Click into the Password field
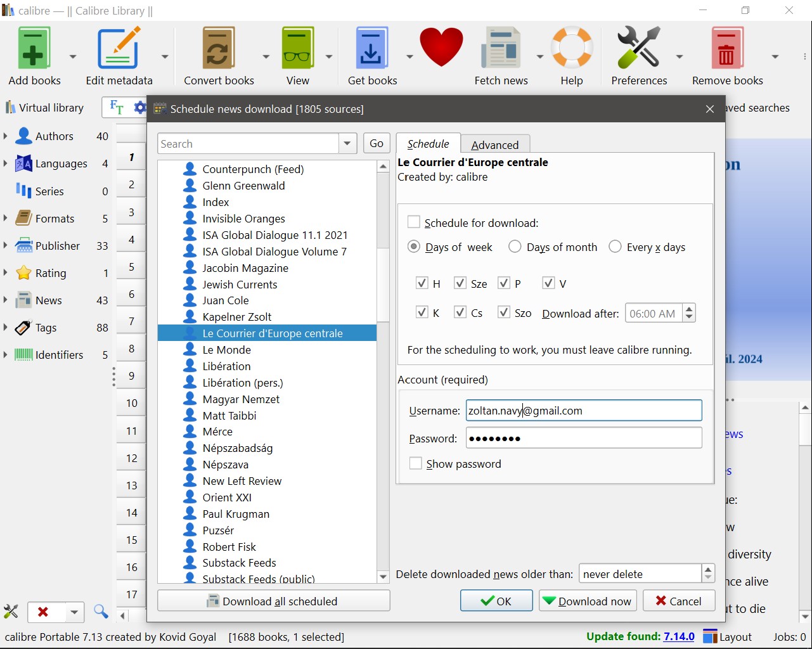The width and height of the screenshot is (812, 649). coord(584,438)
